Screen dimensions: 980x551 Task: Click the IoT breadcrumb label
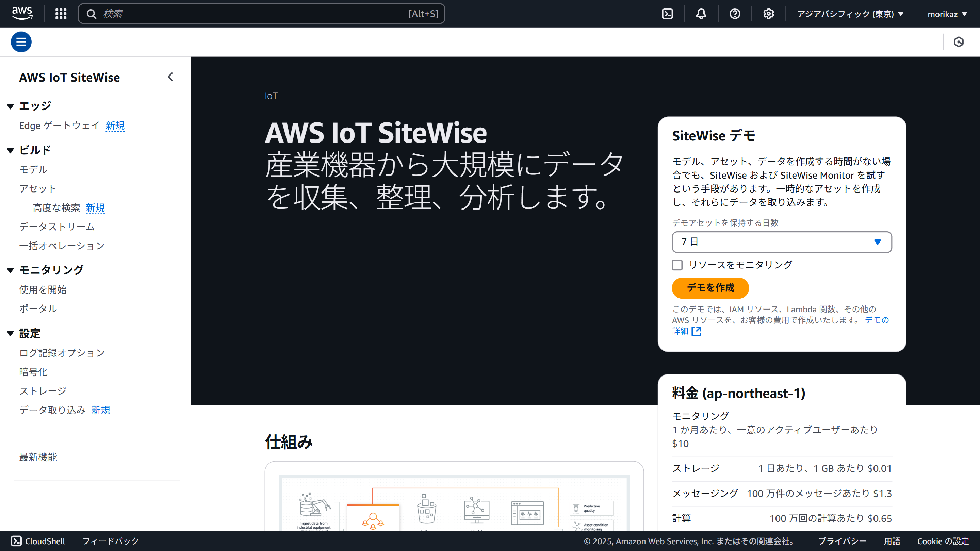271,96
